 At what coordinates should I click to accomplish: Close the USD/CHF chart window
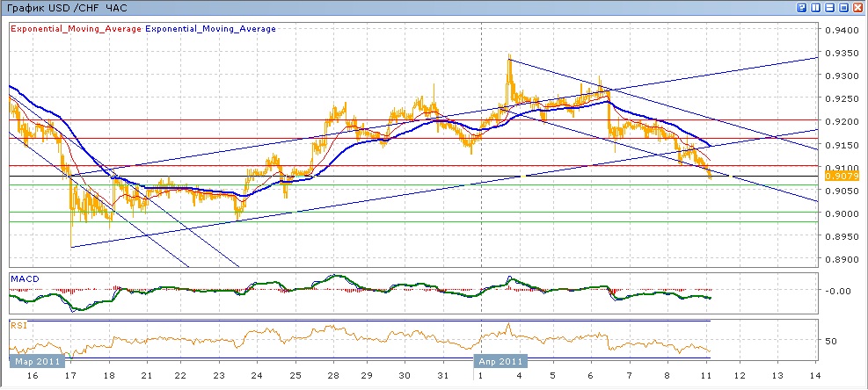pyautogui.click(x=857, y=7)
